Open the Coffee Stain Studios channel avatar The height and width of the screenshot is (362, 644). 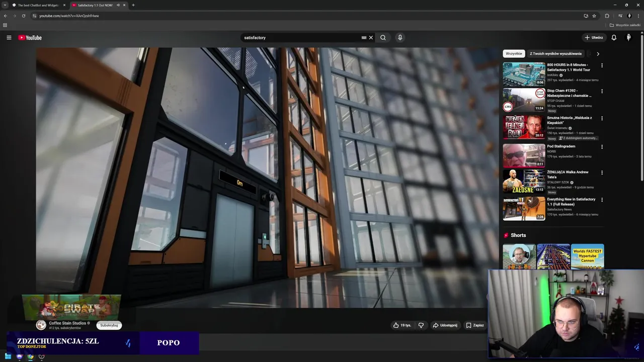41,325
